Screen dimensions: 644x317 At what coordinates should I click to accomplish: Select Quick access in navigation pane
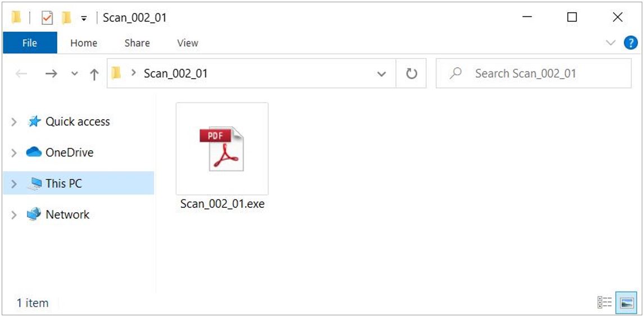tap(78, 121)
